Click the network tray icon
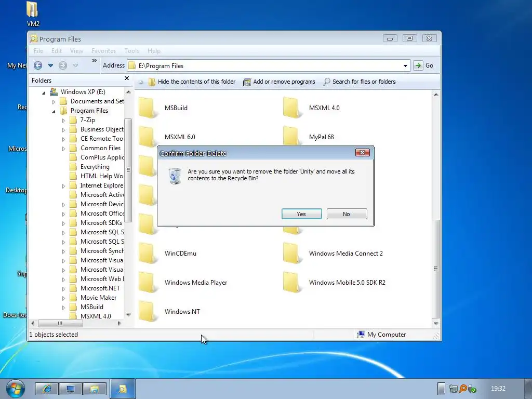The image size is (532, 399). click(x=453, y=389)
